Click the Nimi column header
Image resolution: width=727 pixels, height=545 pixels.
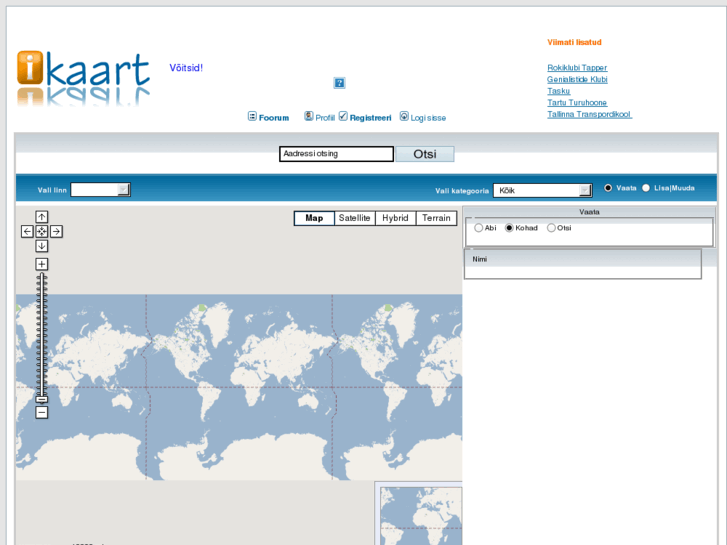[480, 259]
